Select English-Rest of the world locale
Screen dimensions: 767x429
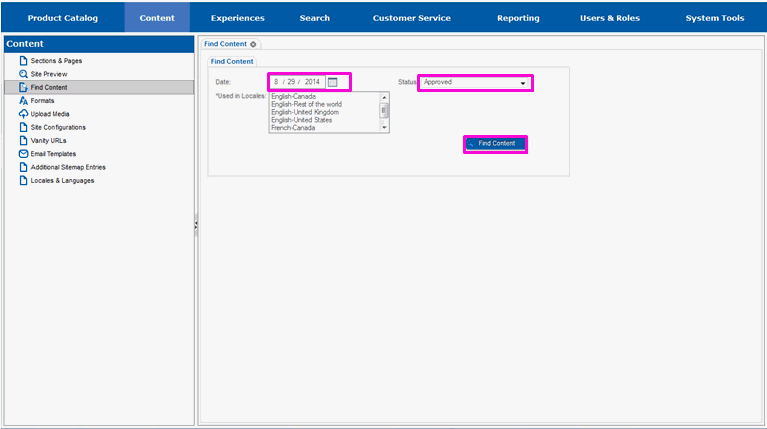pos(307,104)
